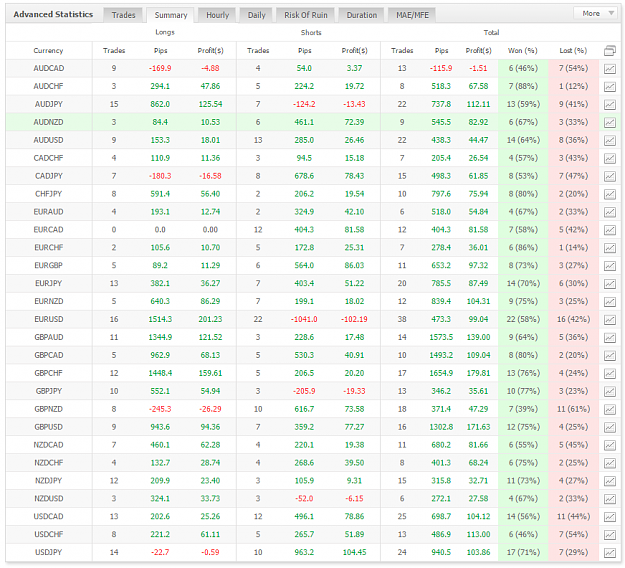Open chart icon for USDCAD row
Viewport: 625px width, 568px height.
(609, 517)
